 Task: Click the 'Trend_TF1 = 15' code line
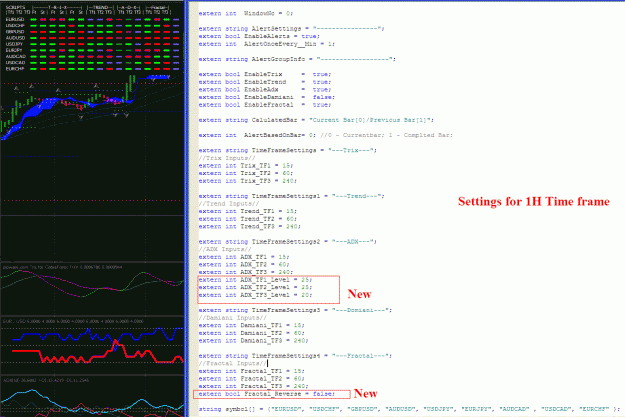[248, 211]
